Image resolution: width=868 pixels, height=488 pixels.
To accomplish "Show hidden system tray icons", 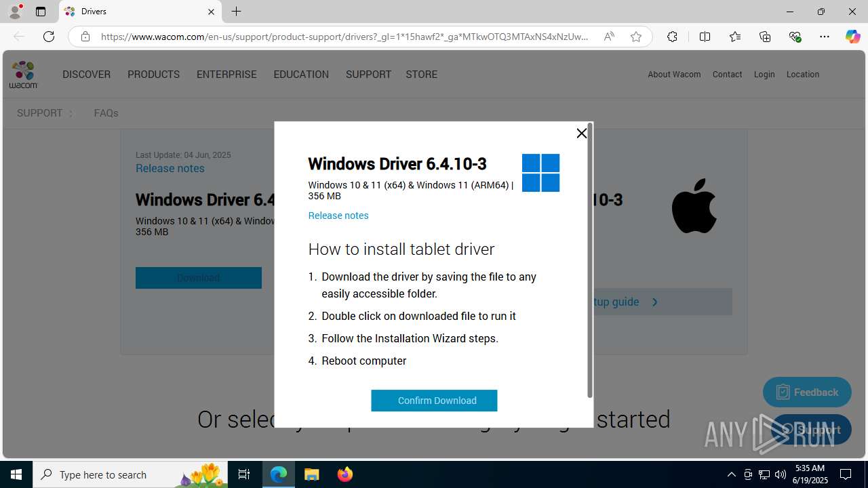I will [731, 474].
